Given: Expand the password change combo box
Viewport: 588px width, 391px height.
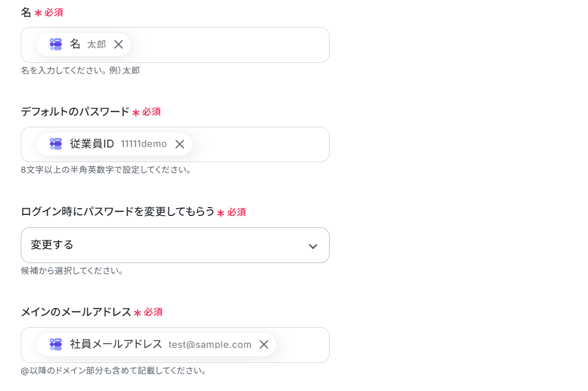Looking at the screenshot, I should (175, 245).
